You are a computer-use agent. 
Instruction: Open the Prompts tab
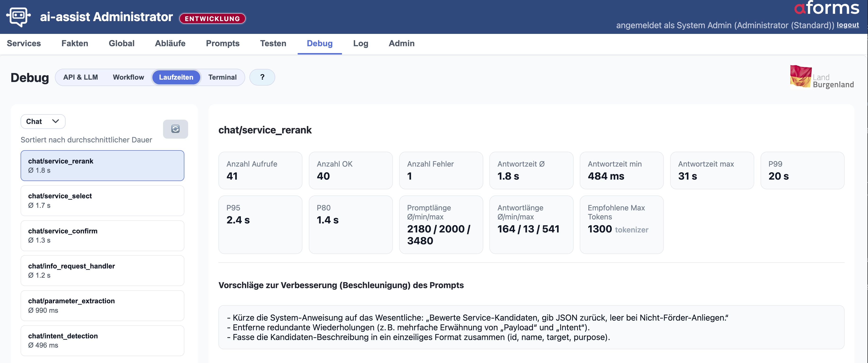click(223, 43)
